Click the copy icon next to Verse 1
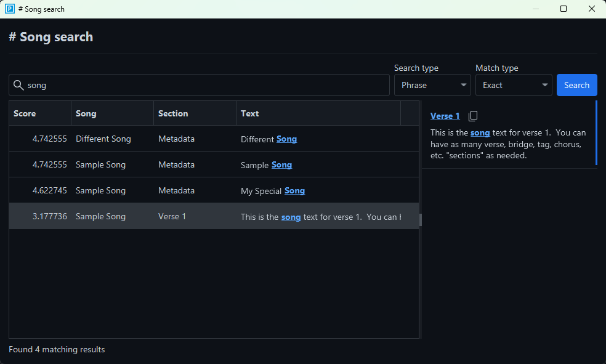The width and height of the screenshot is (606, 364). 473,116
